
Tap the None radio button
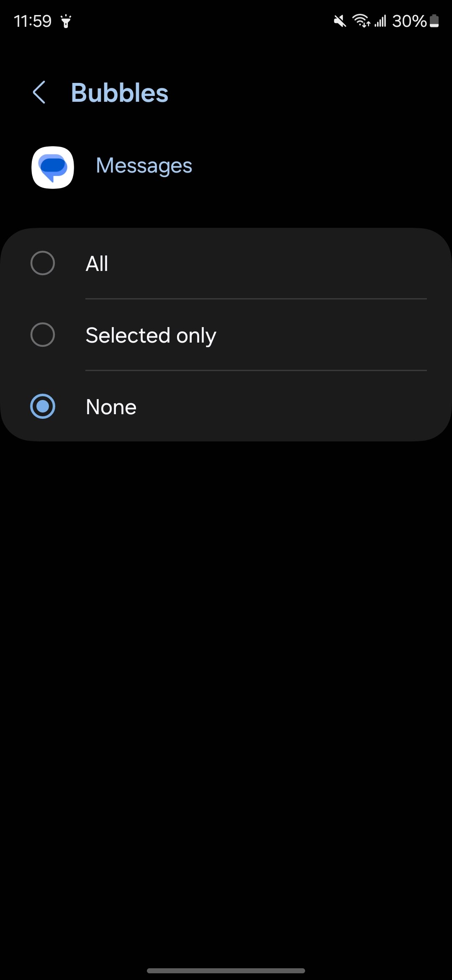[43, 406]
